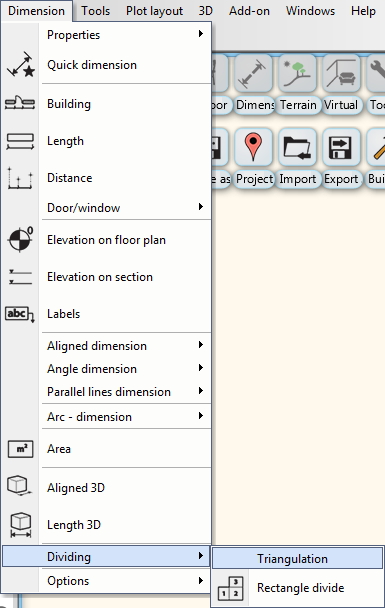Expand the Door/window submenu arrow
Image resolution: width=385 pixels, height=608 pixels.
tap(200, 206)
